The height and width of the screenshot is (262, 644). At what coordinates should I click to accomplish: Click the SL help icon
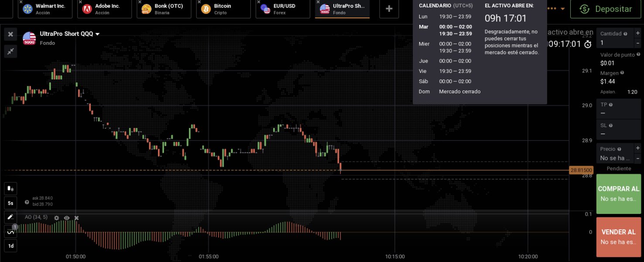tap(611, 126)
